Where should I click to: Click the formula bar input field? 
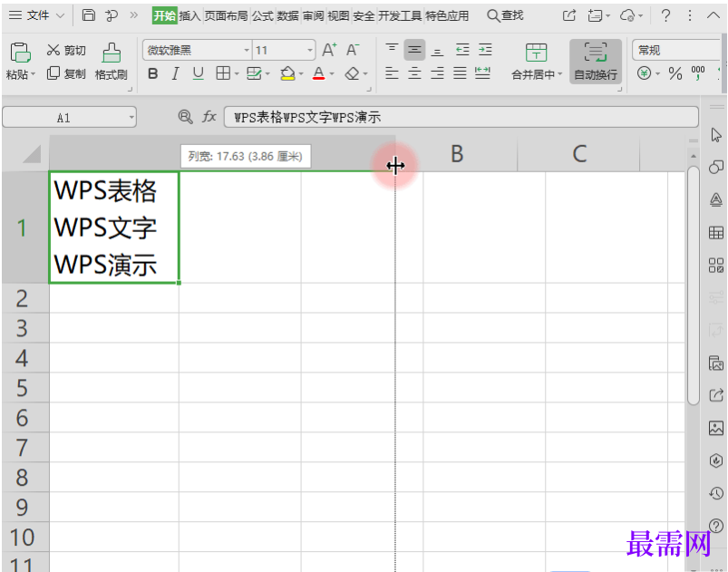pos(461,117)
